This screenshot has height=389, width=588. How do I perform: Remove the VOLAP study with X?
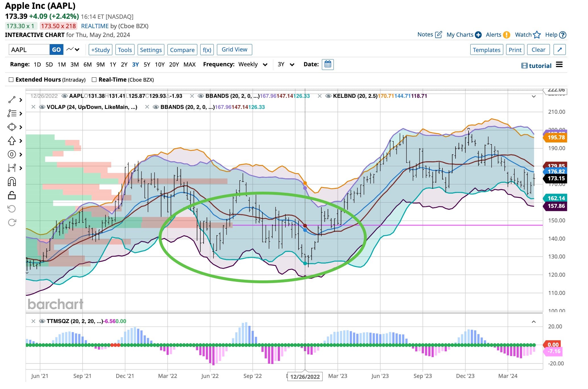(33, 107)
